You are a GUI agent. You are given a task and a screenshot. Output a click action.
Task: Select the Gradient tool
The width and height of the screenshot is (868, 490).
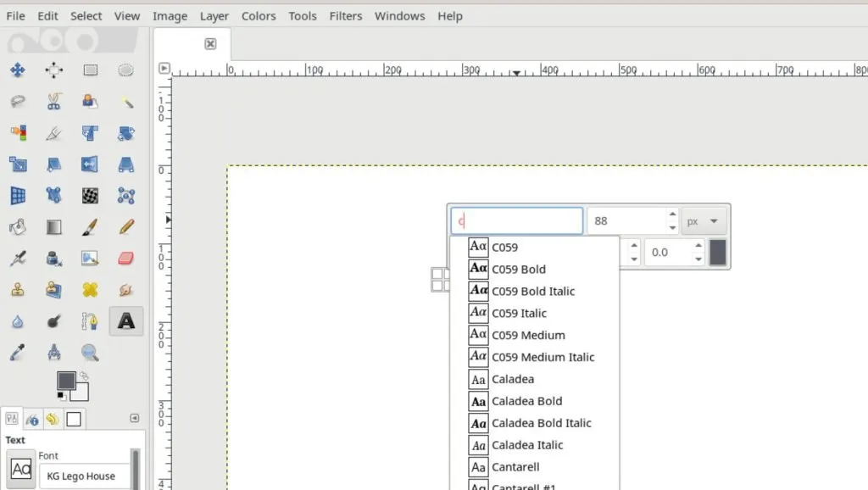(53, 227)
